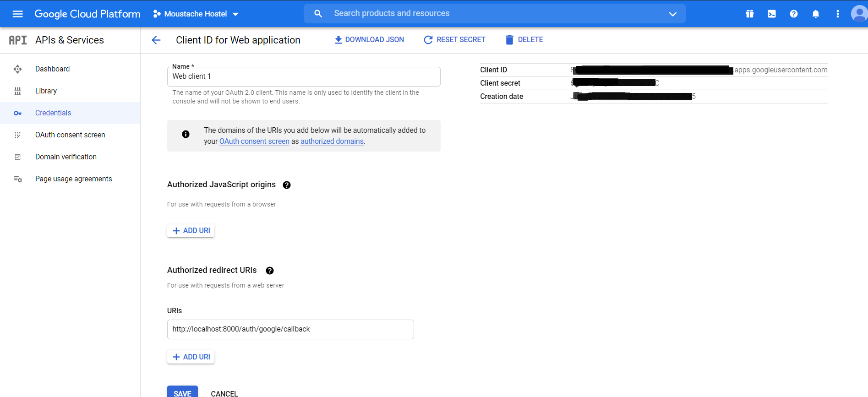The width and height of the screenshot is (868, 397).
Task: Click the Dashboard sidebar icon
Action: [18, 69]
